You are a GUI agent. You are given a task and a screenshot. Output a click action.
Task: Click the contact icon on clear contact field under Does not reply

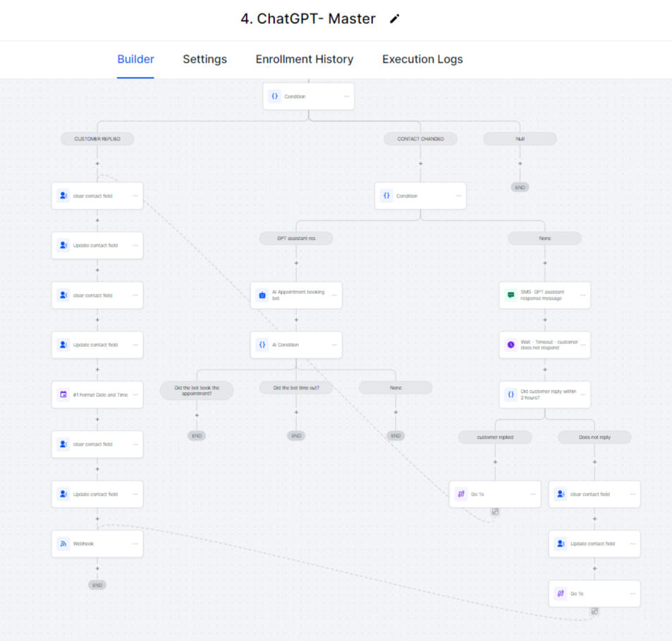pos(561,494)
